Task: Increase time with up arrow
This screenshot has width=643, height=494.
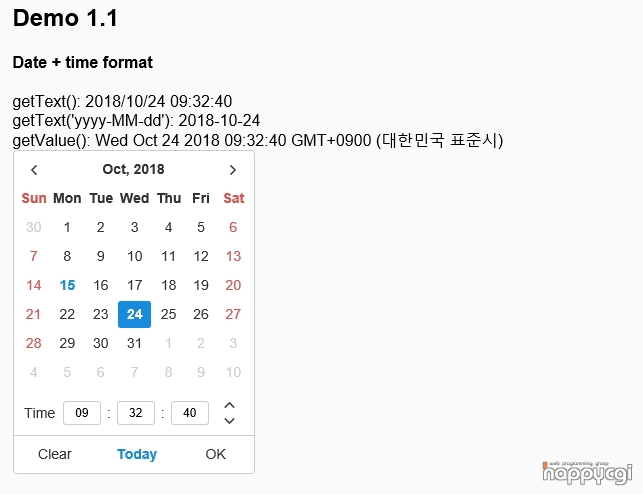Action: coord(230,405)
